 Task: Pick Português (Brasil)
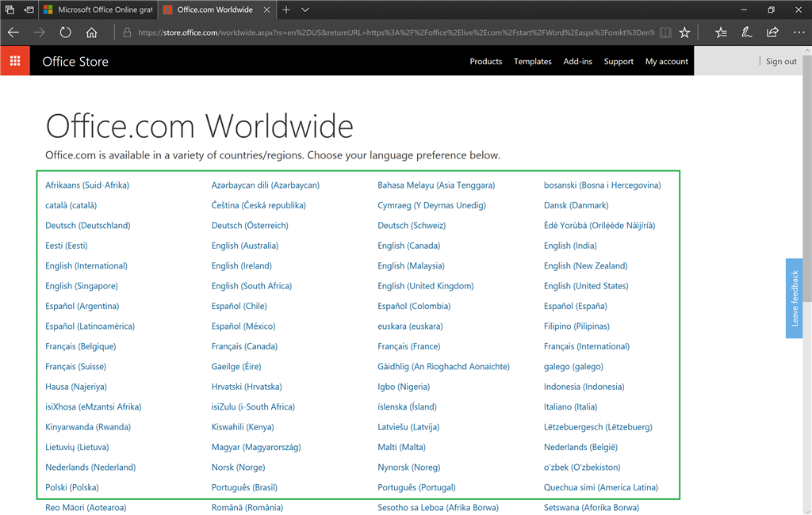coord(244,487)
